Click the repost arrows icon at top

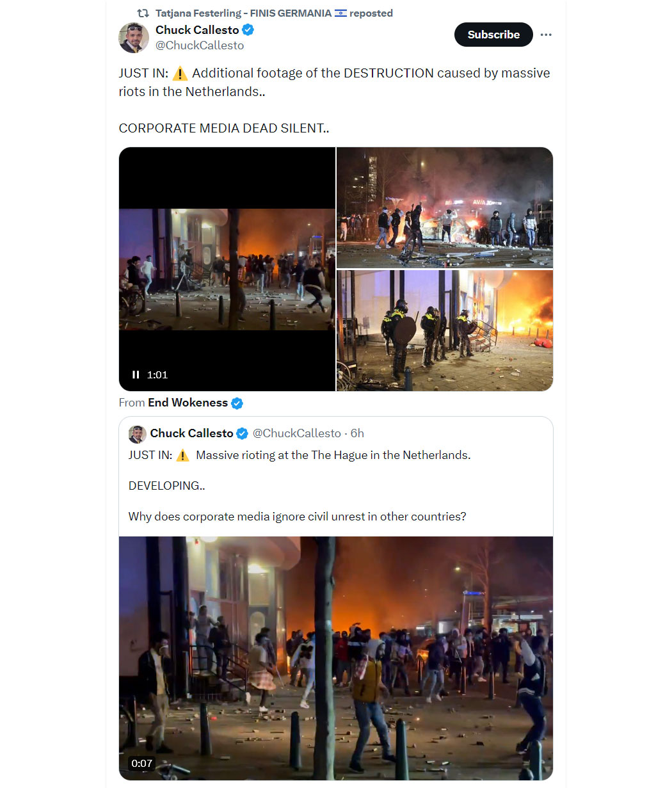click(143, 13)
